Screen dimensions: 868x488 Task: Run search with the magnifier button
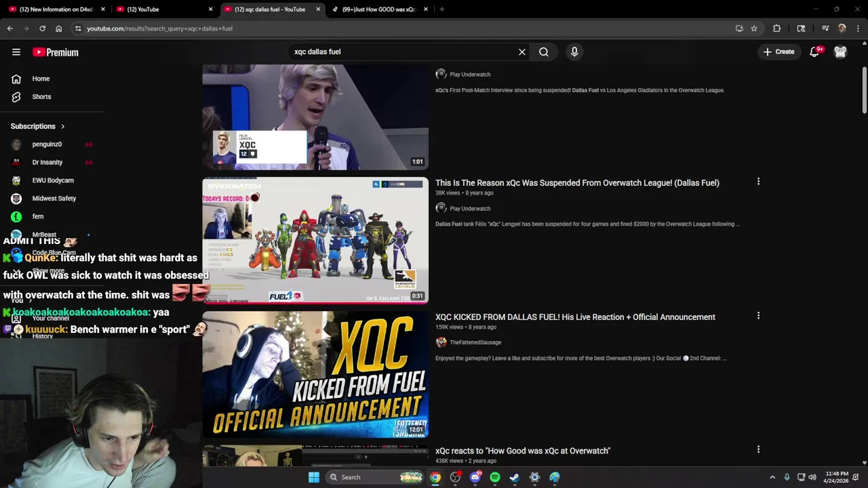tap(544, 52)
